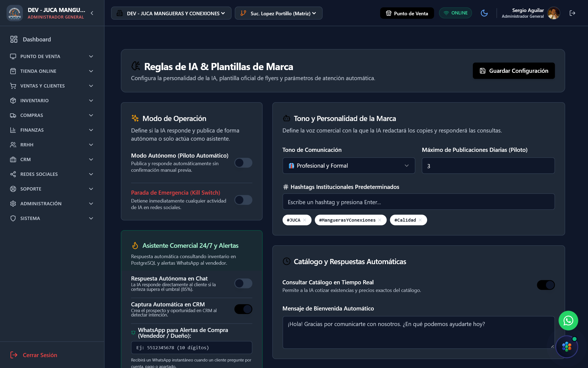This screenshot has width=588, height=368.
Task: Click the Dashboard grid icon
Action: [14, 39]
